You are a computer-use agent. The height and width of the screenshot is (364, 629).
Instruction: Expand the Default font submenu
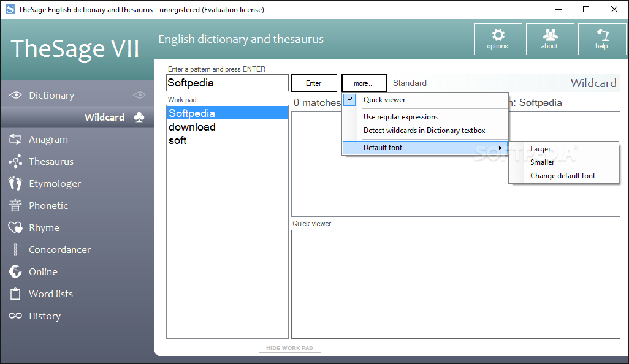point(425,148)
